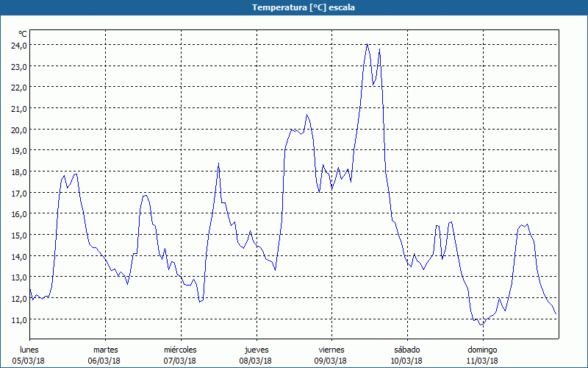588x368 pixels.
Task: Click the 24 °C peak of the curve
Action: pyautogui.click(x=367, y=45)
